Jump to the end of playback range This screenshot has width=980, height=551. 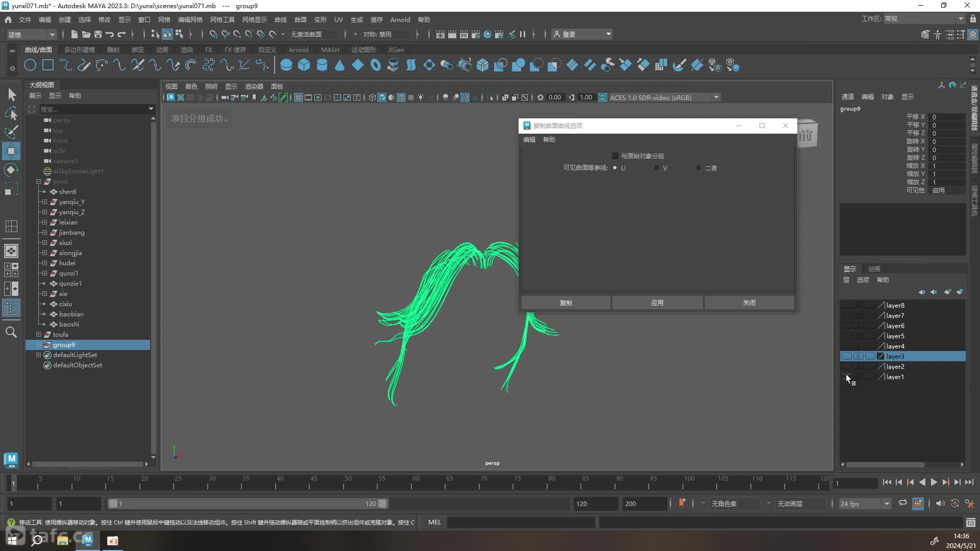[969, 483]
